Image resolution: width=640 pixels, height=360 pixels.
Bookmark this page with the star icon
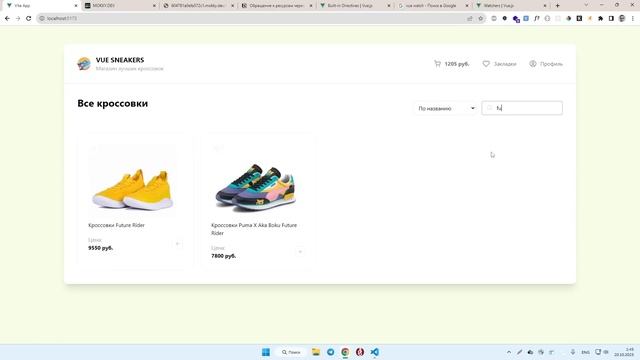click(x=480, y=18)
